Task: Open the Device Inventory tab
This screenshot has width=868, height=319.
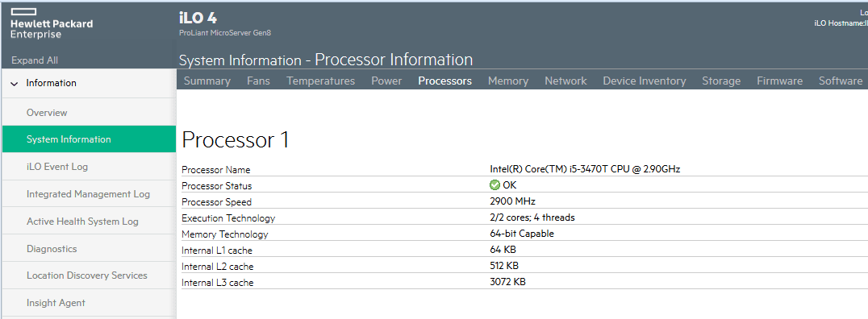Action: tap(645, 81)
